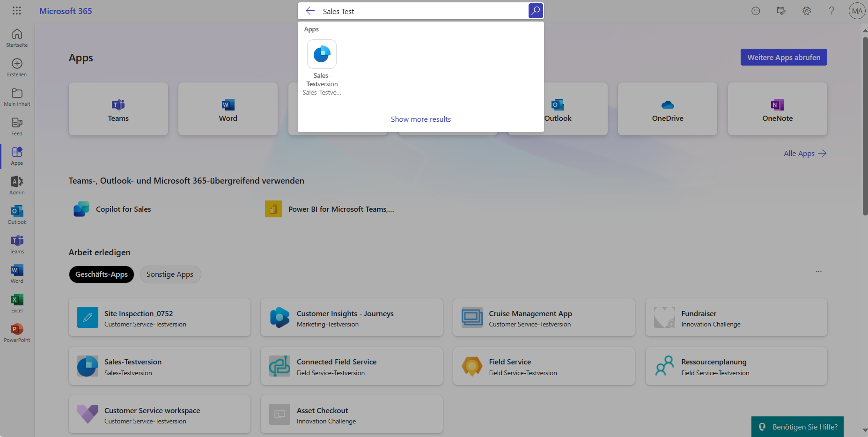Open Feed in the left rail

pyautogui.click(x=17, y=126)
